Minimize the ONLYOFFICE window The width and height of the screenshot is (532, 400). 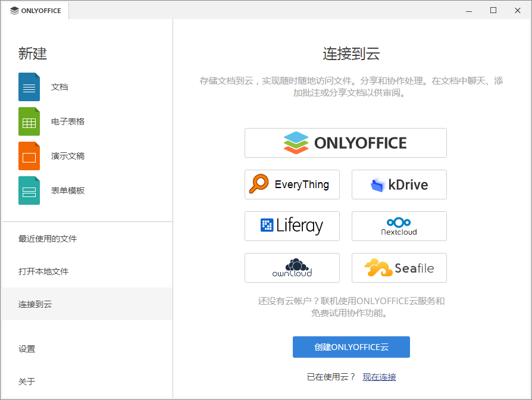pos(469,11)
